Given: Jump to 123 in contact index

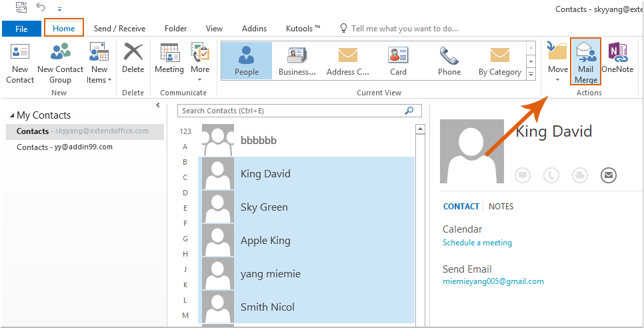Looking at the screenshot, I should point(185,131).
